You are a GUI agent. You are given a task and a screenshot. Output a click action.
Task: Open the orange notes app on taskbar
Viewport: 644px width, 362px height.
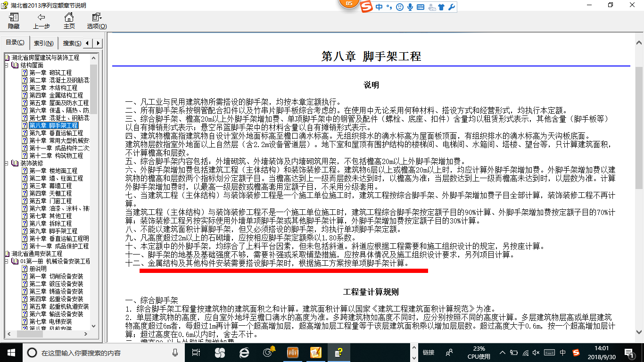tap(315, 352)
